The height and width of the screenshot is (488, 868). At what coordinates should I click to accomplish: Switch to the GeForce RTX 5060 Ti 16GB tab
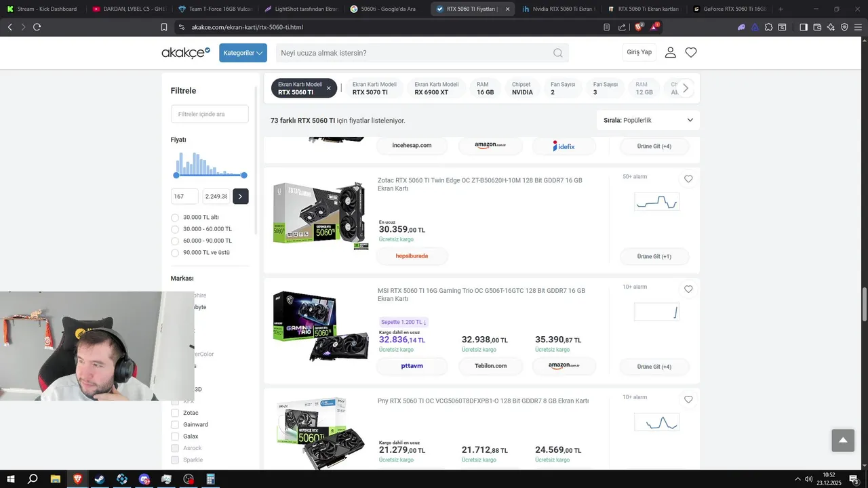[730, 9]
